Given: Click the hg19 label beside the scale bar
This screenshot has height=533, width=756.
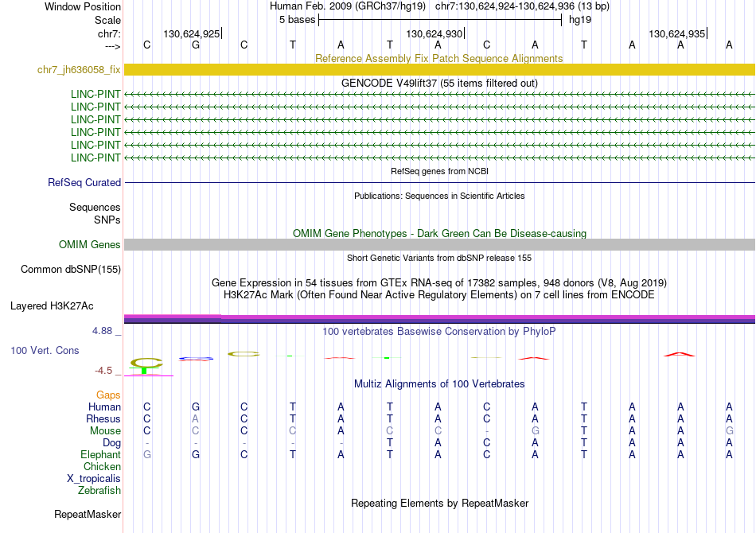Looking at the screenshot, I should point(580,20).
